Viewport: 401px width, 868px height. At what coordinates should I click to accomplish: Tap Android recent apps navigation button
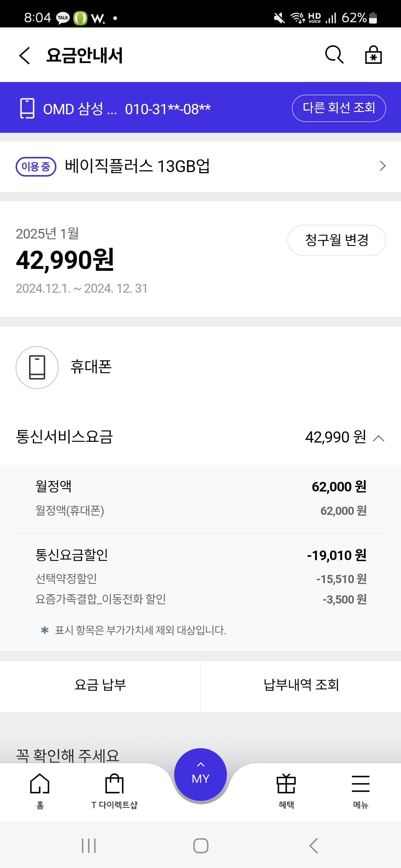89,846
